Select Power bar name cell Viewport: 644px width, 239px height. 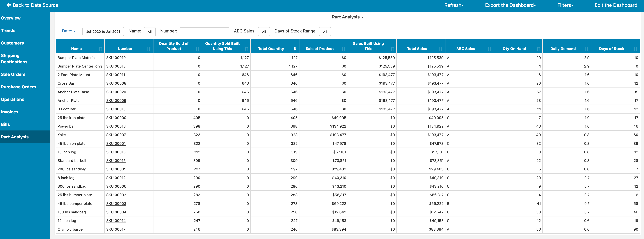[x=80, y=126]
